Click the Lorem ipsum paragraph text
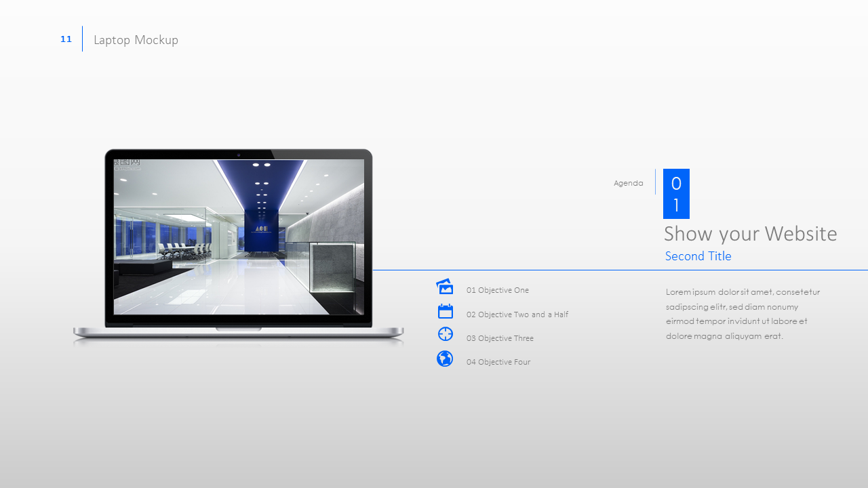Viewport: 868px width, 488px height. (x=743, y=314)
